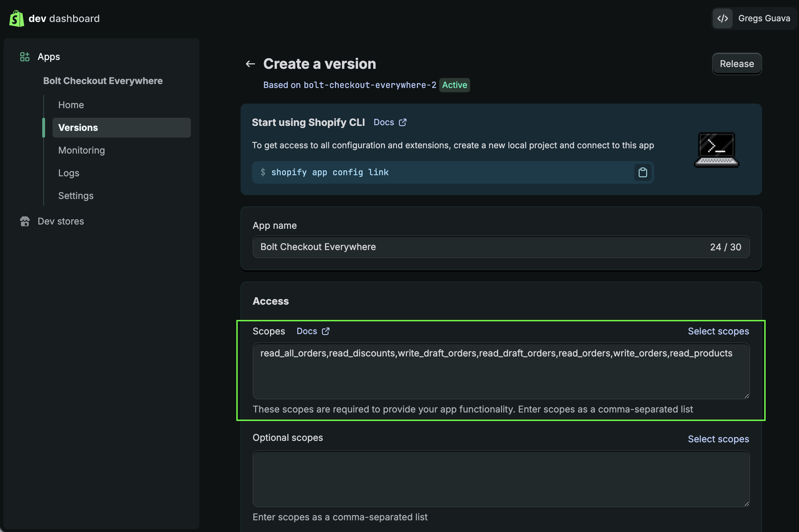The width and height of the screenshot is (799, 532).
Task: Click Select scopes for Optional scopes
Action: pyautogui.click(x=718, y=439)
